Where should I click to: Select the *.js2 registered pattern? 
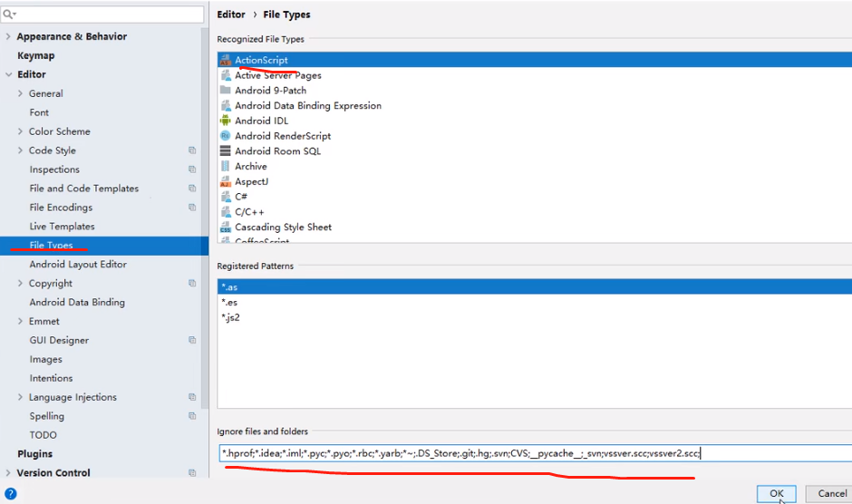pos(535,317)
